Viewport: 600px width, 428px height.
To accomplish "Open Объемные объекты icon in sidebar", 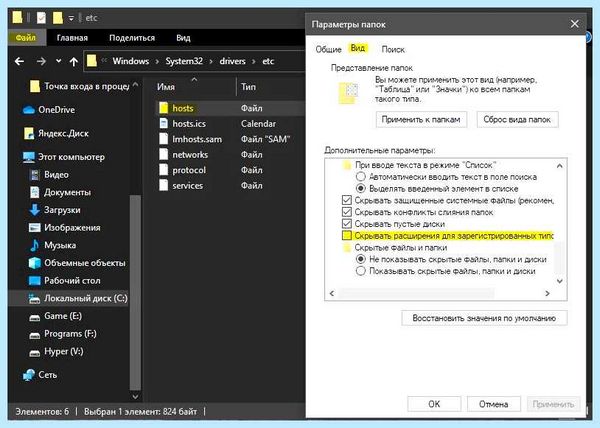I will (x=35, y=263).
